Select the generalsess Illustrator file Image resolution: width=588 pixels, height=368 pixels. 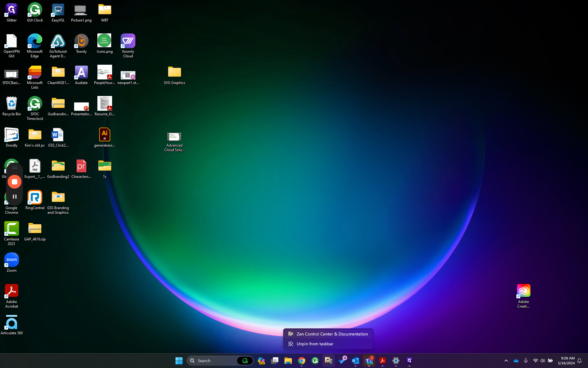click(105, 138)
